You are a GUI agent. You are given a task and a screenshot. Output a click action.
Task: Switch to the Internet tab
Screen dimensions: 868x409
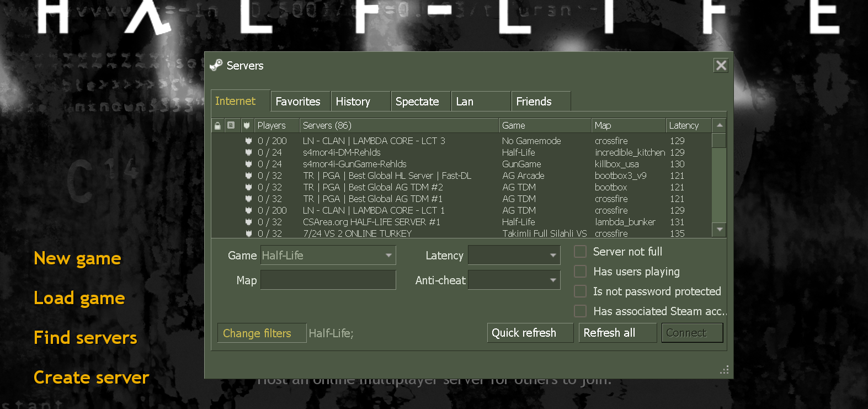coord(241,101)
